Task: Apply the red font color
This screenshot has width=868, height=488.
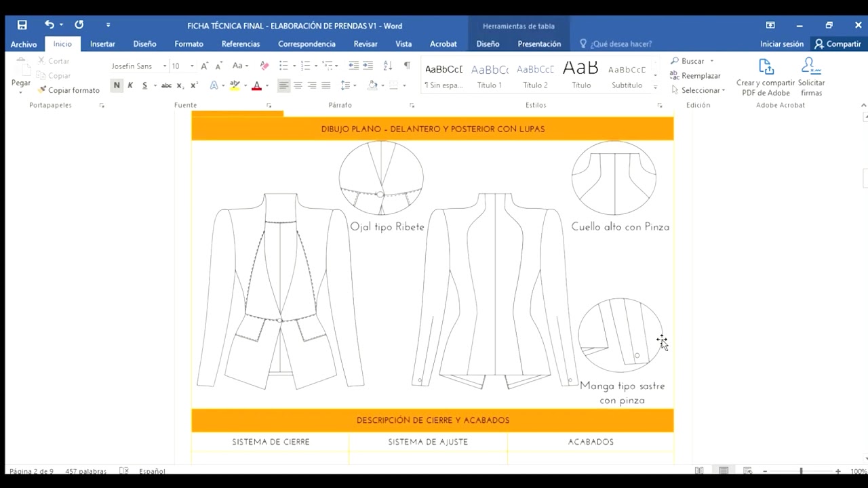Action: tap(256, 85)
